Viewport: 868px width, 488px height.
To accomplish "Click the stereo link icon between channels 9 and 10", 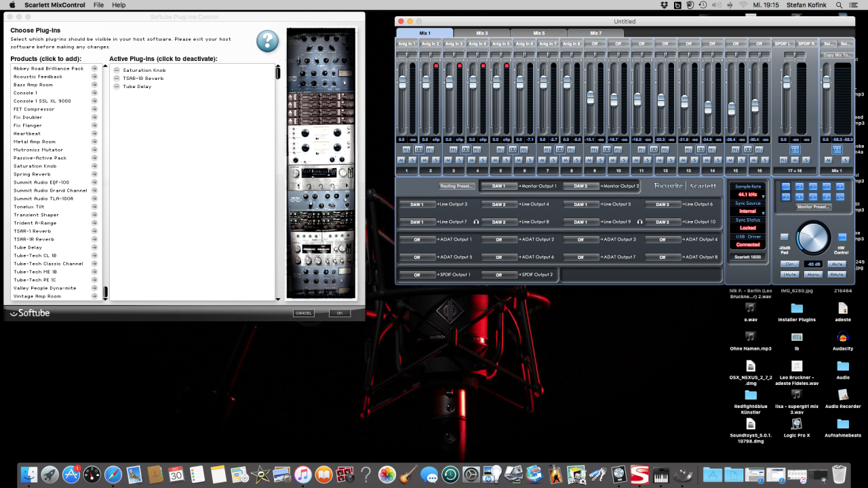I will tap(607, 149).
